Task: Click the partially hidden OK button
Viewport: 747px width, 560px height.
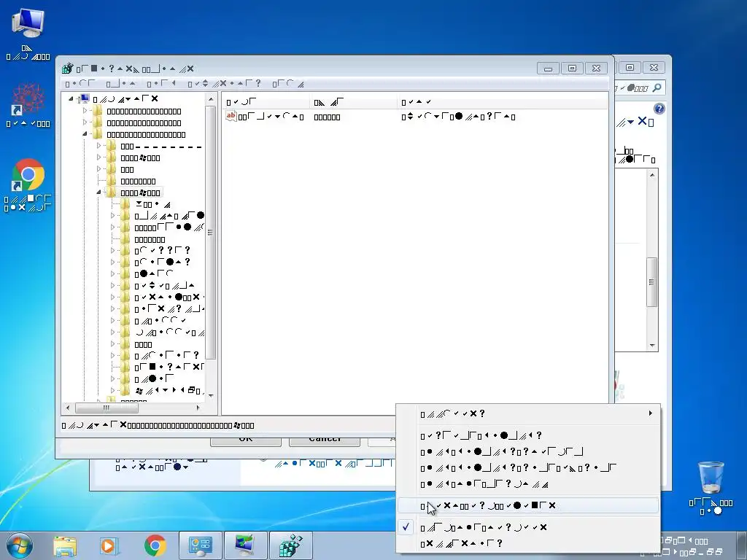Action: 246,441
